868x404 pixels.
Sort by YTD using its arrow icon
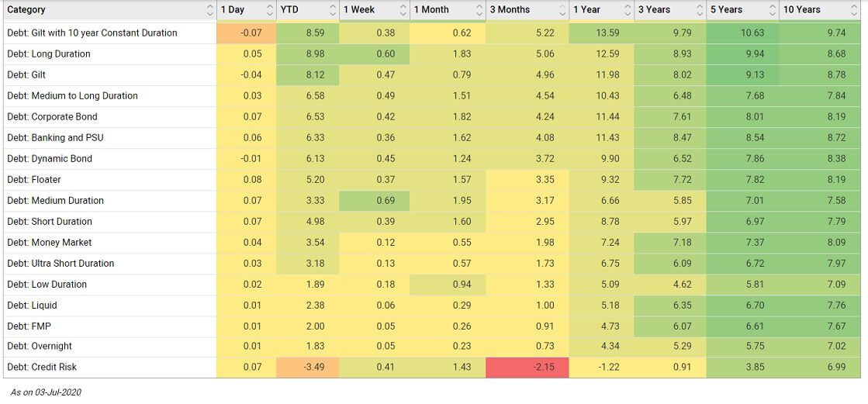point(332,10)
